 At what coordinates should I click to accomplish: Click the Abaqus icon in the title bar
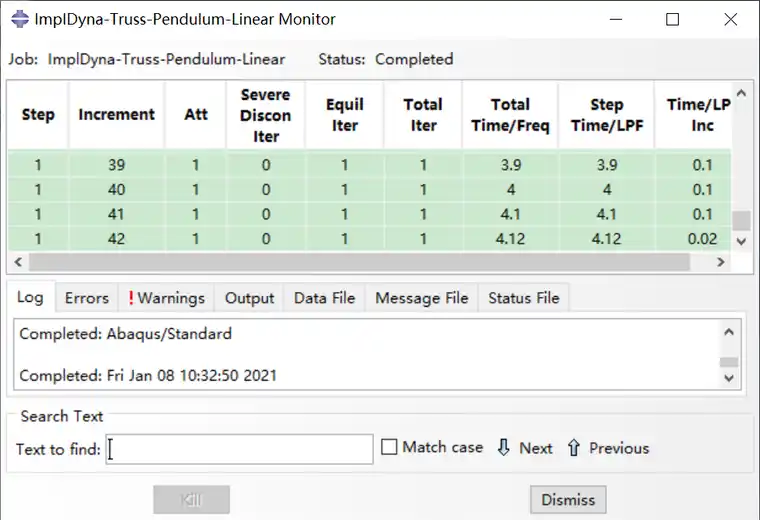click(19, 19)
